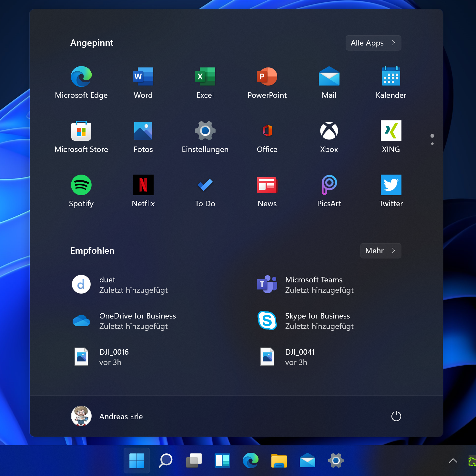The height and width of the screenshot is (476, 476).
Task: Open the Twitter app
Action: [x=391, y=191]
